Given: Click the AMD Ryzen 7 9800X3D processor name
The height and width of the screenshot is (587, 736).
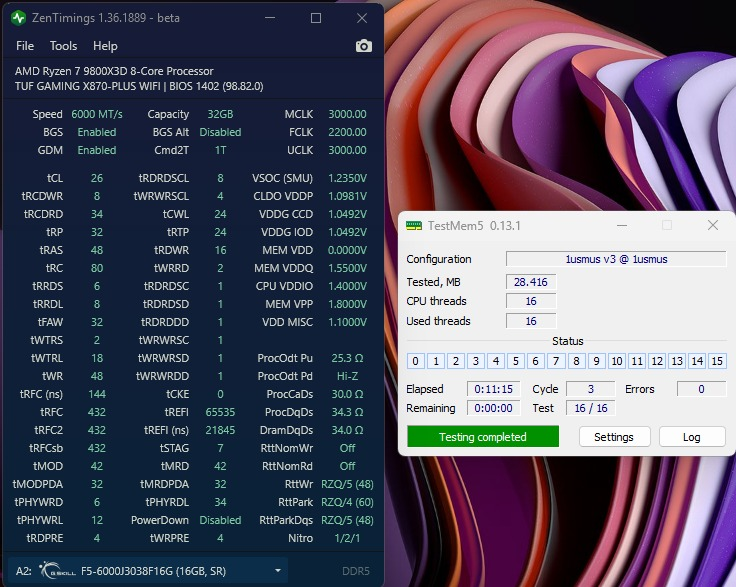Looking at the screenshot, I should (x=114, y=71).
